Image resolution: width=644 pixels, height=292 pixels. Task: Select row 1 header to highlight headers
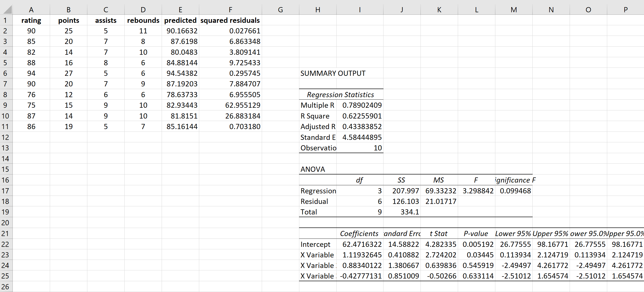6,20
